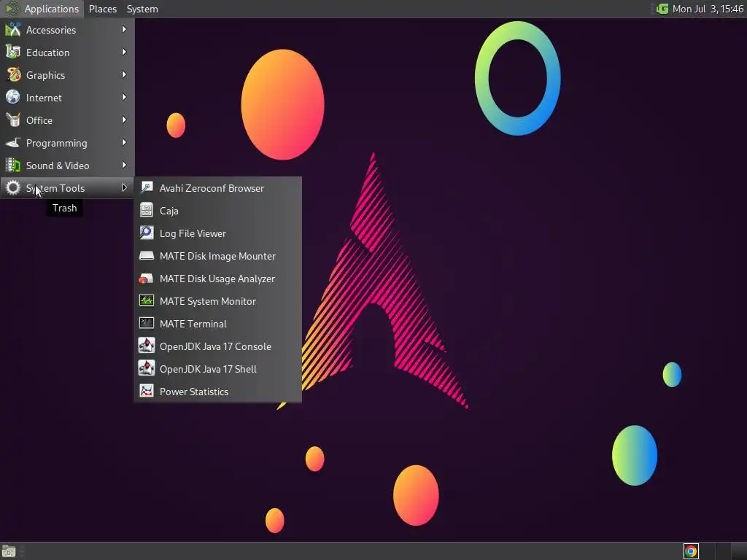Click the MATE Terminal icon
747x560 pixels.
[146, 324]
